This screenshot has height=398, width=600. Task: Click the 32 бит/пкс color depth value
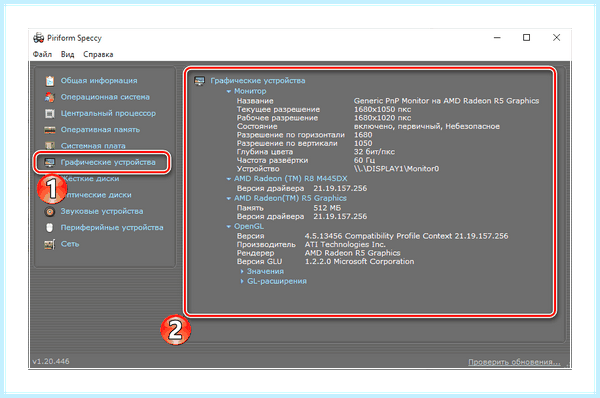point(374,152)
